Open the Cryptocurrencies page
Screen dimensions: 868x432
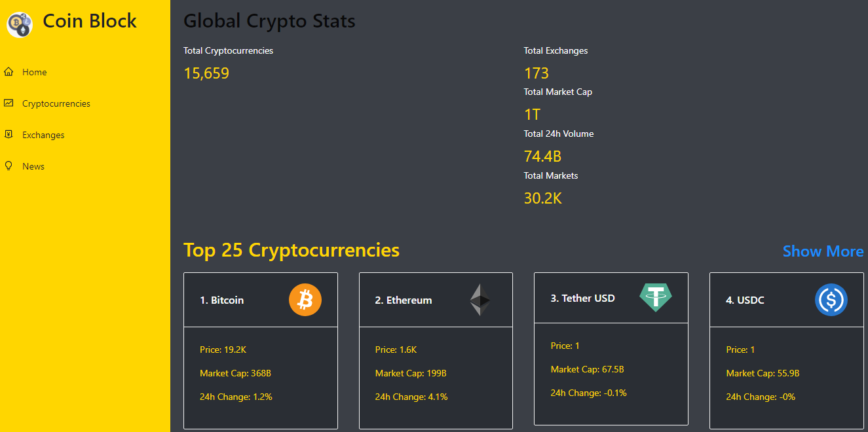pos(56,103)
